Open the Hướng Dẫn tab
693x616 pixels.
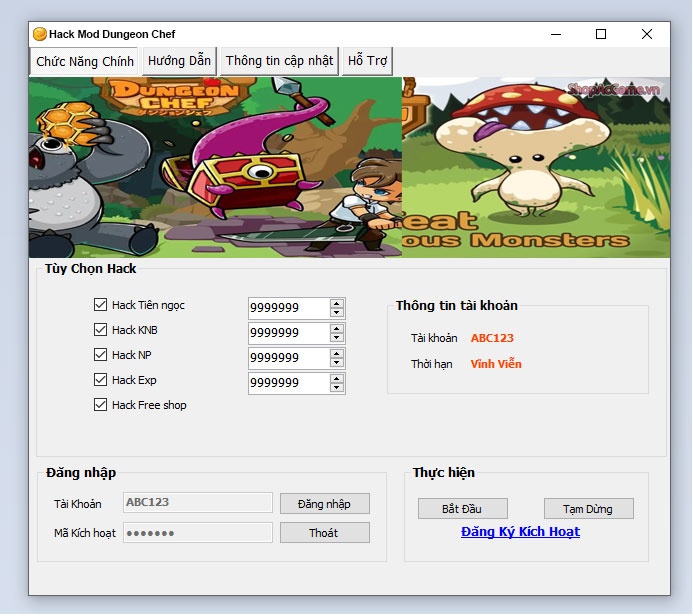[179, 61]
